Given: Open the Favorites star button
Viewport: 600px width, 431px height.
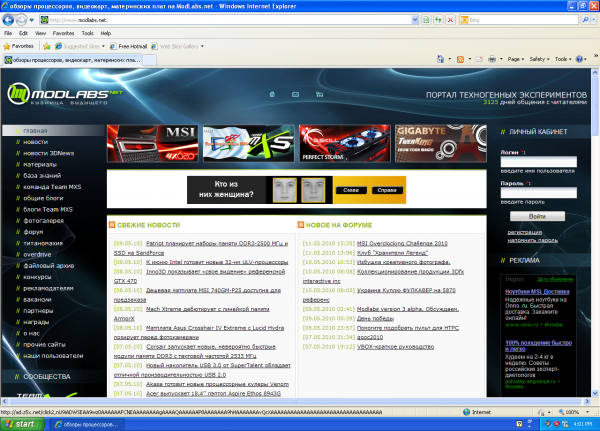Looking at the screenshot, I should point(18,46).
